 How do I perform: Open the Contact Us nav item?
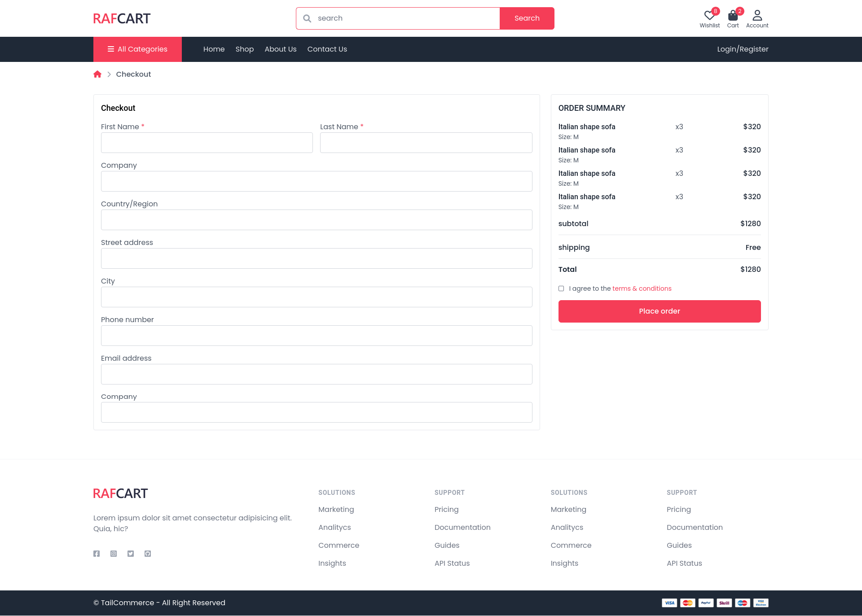click(x=327, y=49)
